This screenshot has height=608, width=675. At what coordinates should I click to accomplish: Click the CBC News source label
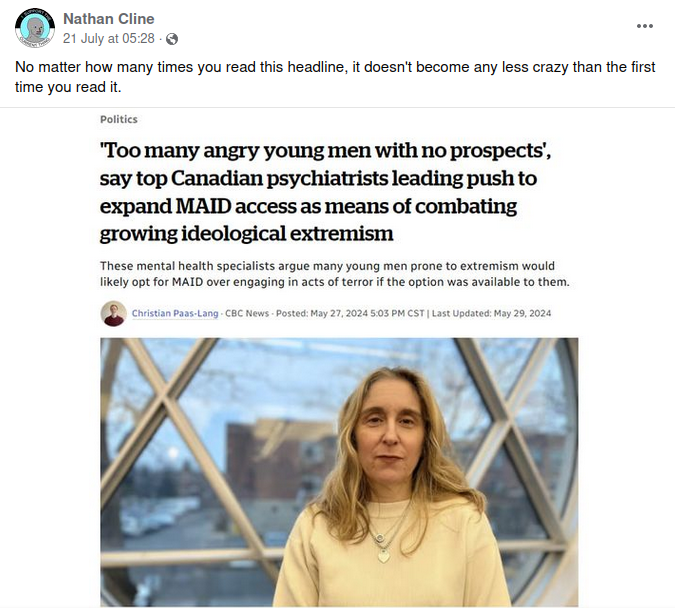click(247, 313)
